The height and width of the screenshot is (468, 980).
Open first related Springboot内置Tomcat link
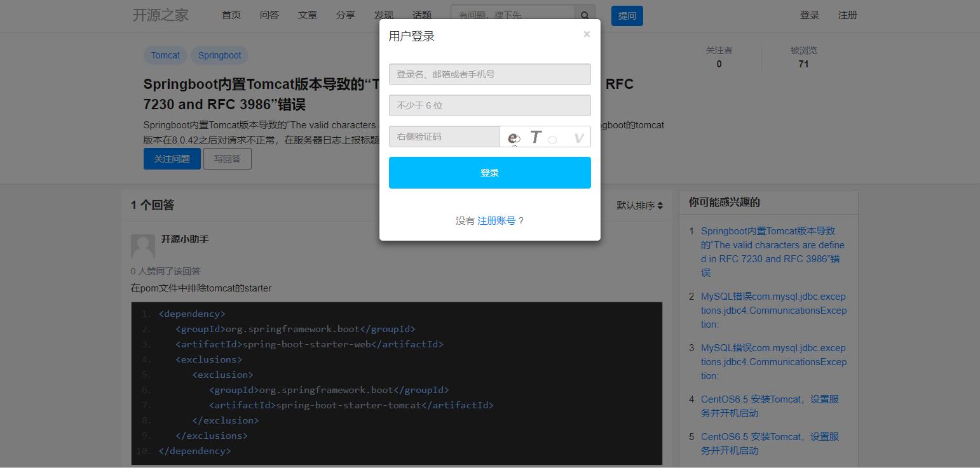[773, 252]
